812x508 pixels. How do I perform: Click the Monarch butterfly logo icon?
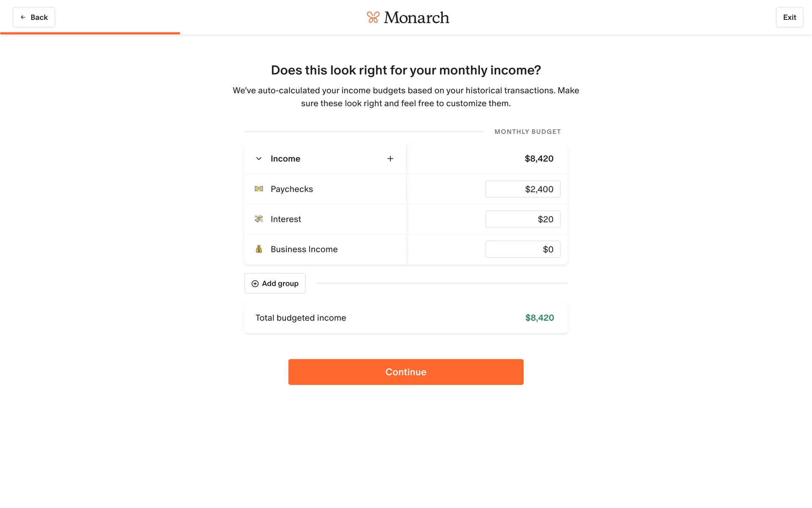tap(373, 17)
